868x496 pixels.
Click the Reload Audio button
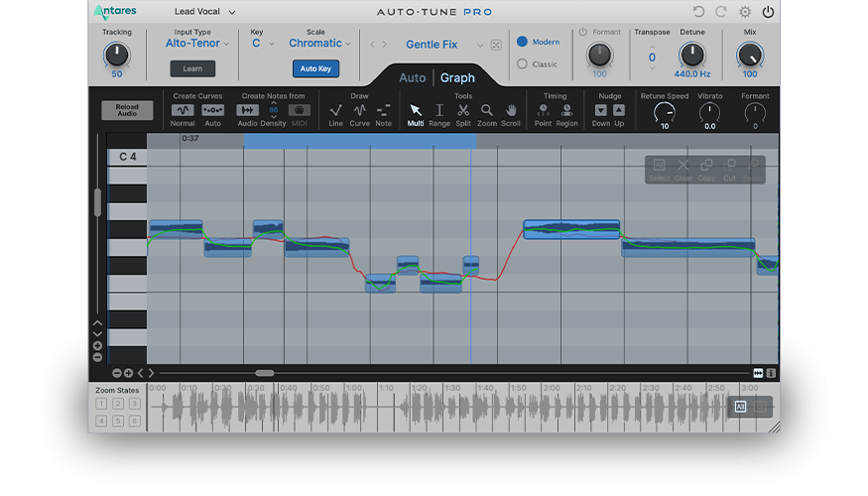coord(127,110)
